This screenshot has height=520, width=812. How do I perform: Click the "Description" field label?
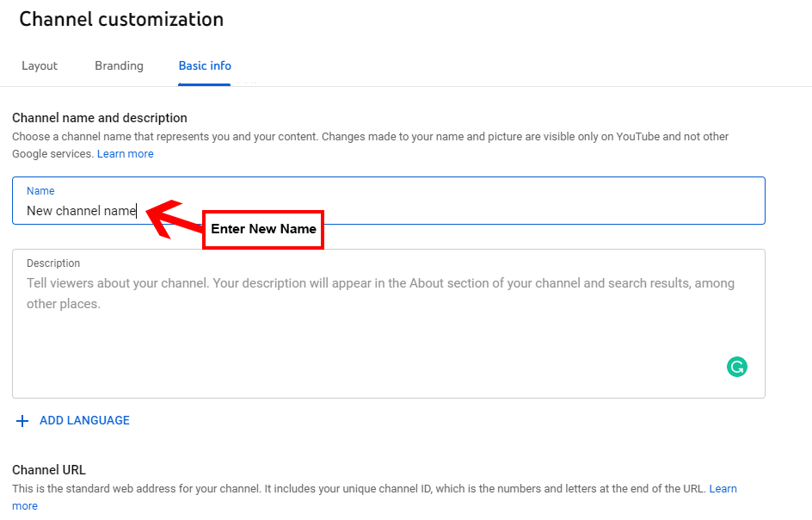coord(53,263)
